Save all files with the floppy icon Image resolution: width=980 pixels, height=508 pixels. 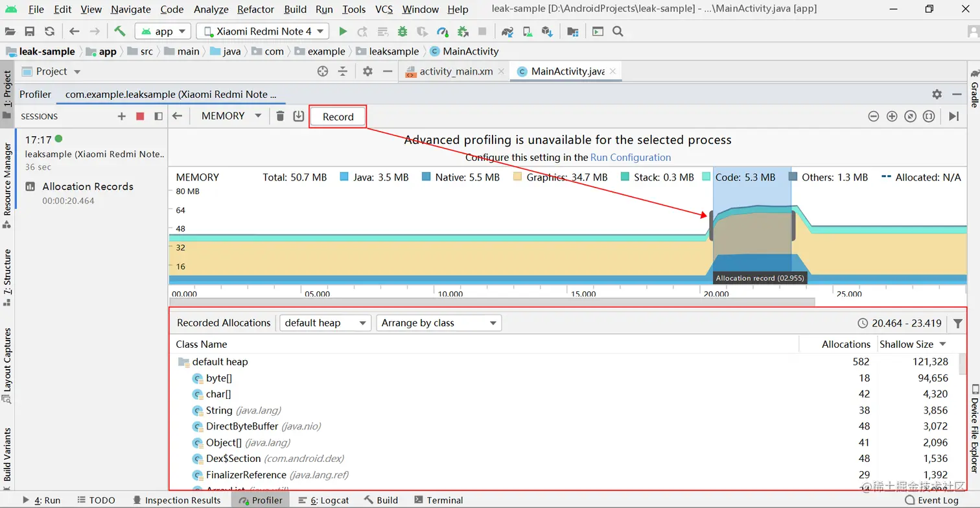click(x=30, y=31)
